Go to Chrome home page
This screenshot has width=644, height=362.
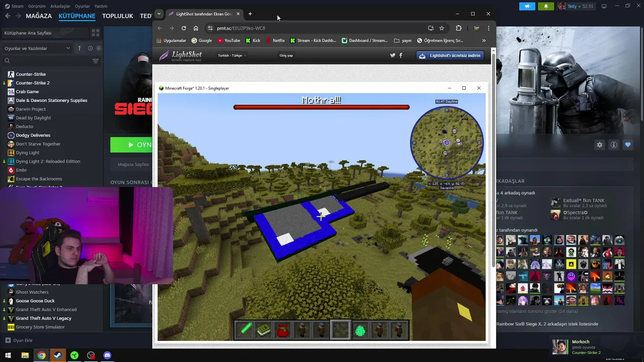tap(196, 28)
